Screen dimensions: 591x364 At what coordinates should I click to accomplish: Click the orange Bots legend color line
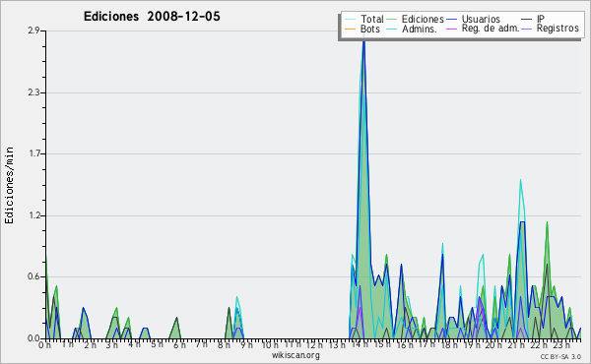[x=350, y=29]
